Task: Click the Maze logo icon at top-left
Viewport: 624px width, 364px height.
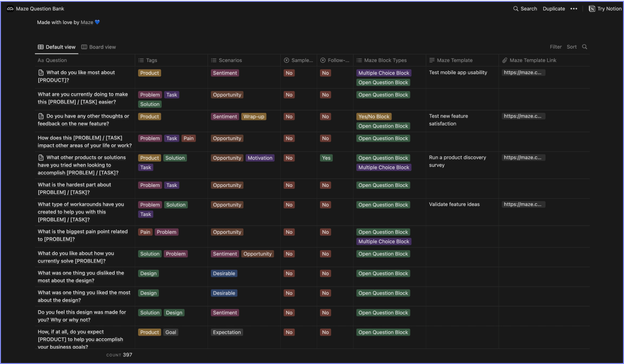Action: [x=11, y=8]
